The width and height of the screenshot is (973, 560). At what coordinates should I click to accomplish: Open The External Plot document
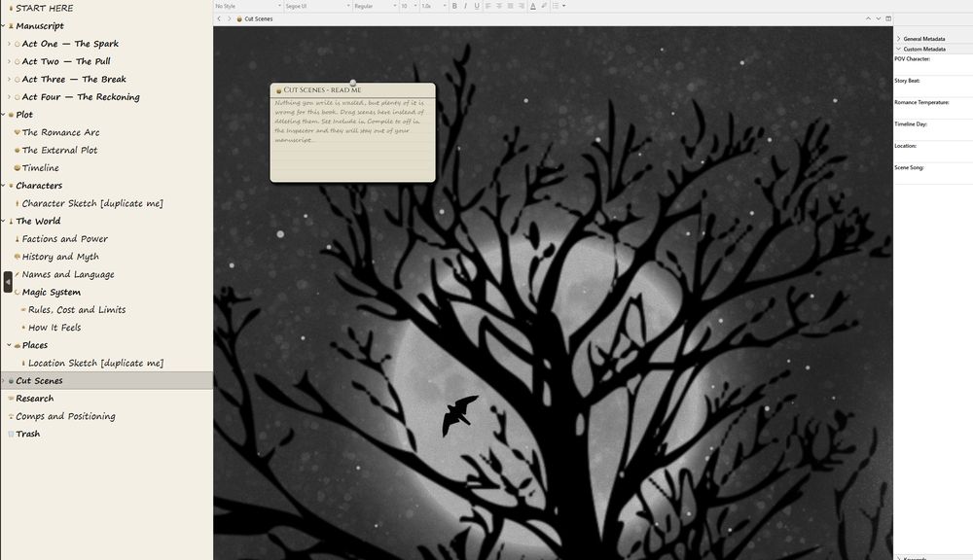tap(59, 150)
